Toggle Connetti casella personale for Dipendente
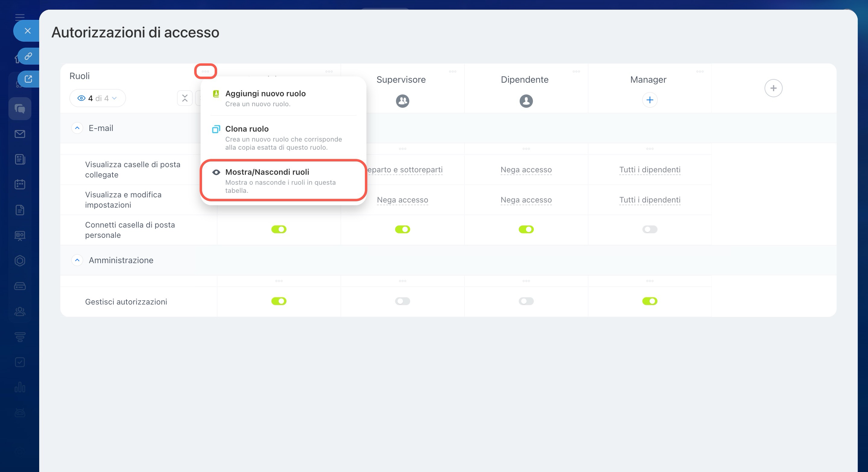Screen dimensions: 868x472 (526, 229)
